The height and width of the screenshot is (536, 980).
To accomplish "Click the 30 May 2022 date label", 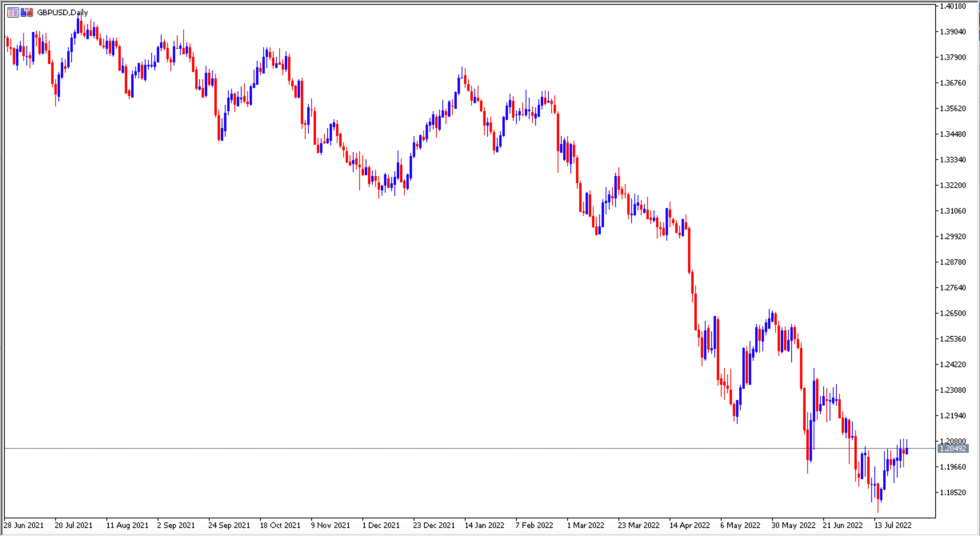I will tap(793, 525).
